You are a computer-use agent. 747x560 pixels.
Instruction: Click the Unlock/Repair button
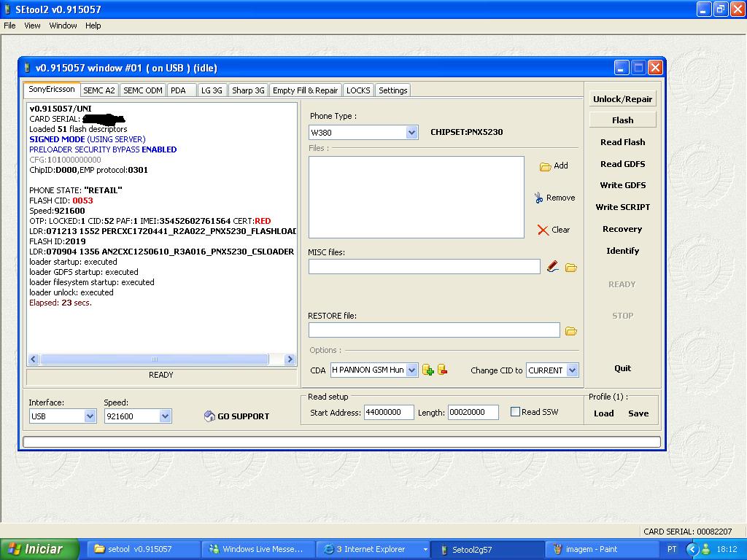pyautogui.click(x=623, y=99)
